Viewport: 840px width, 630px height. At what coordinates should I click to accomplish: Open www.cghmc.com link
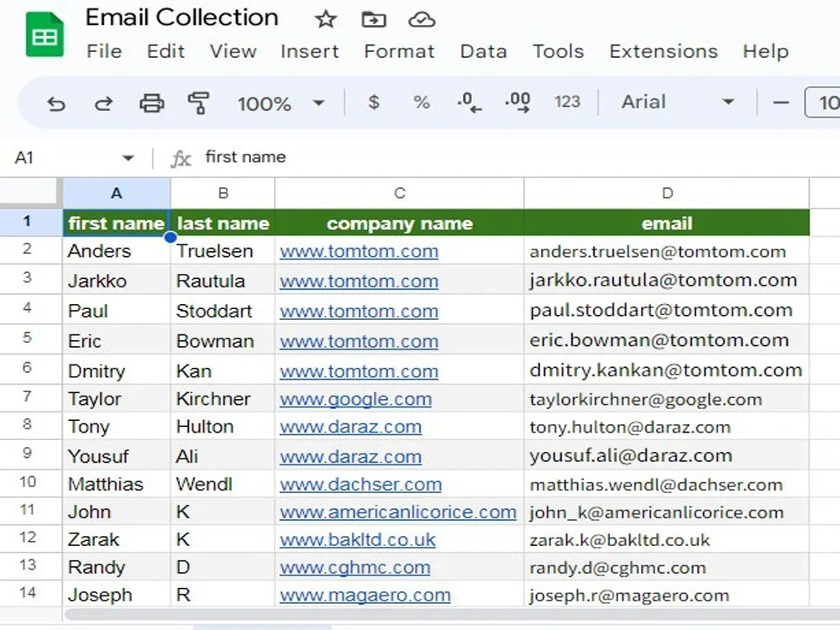pyautogui.click(x=354, y=568)
